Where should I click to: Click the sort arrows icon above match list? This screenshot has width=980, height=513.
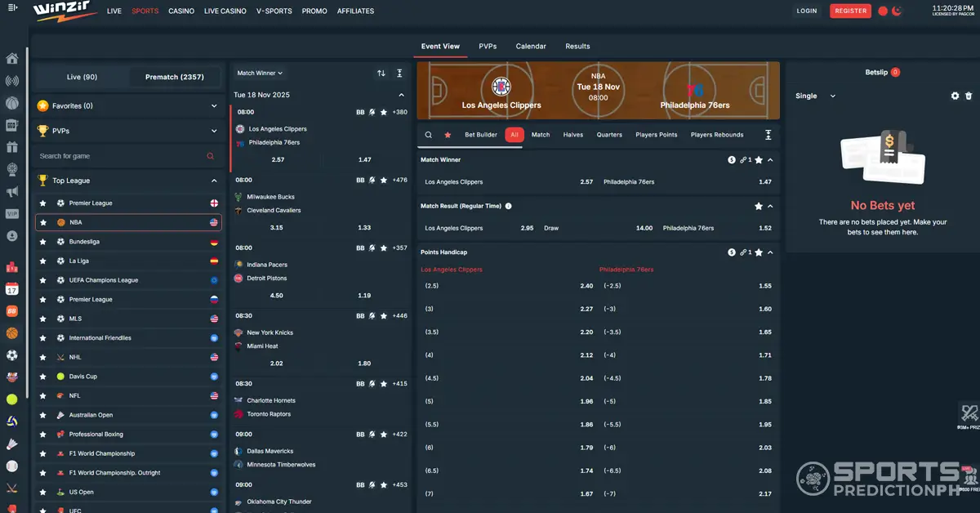point(381,74)
